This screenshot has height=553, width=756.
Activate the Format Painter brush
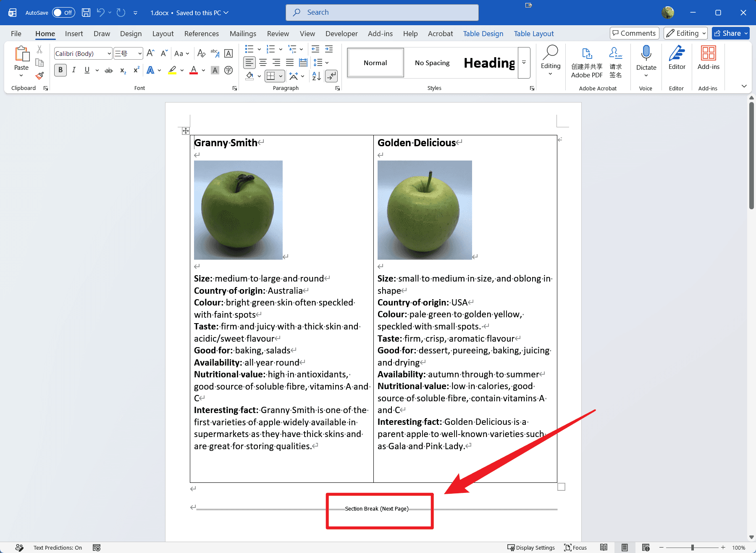[x=39, y=76]
